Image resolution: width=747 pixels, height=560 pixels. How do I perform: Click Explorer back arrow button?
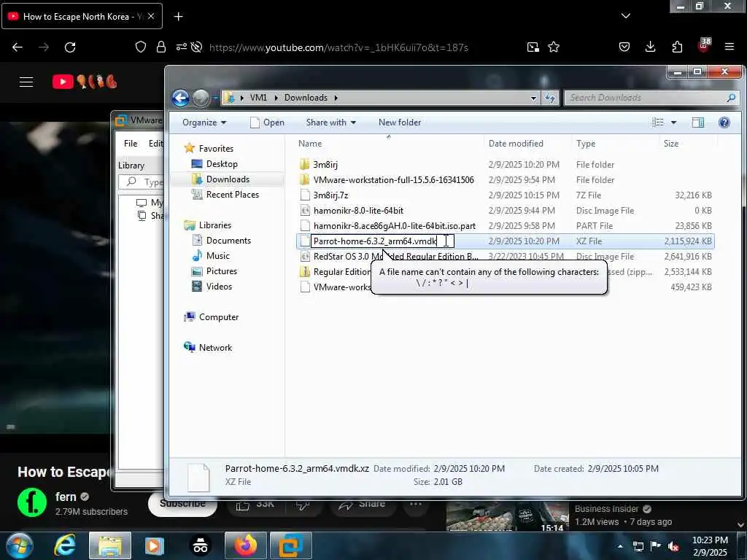coord(181,98)
